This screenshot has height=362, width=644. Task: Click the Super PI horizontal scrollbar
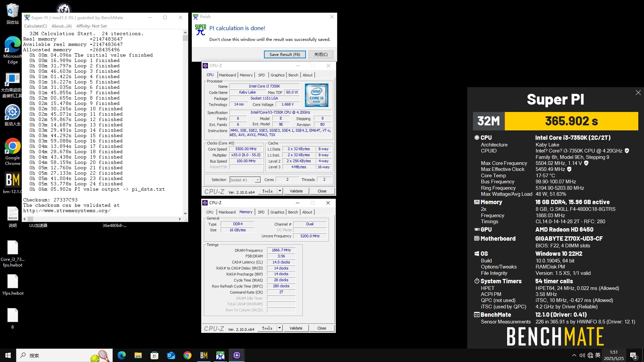[102, 219]
